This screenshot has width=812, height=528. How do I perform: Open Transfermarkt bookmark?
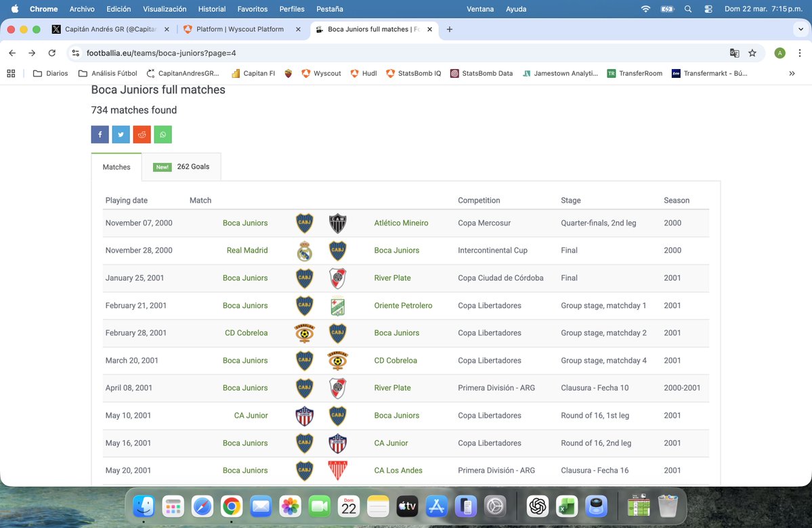(x=710, y=74)
